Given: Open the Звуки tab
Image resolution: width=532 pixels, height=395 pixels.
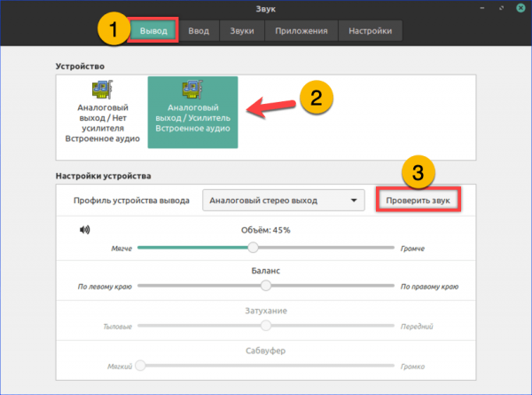Looking at the screenshot, I should pyautogui.click(x=242, y=30).
